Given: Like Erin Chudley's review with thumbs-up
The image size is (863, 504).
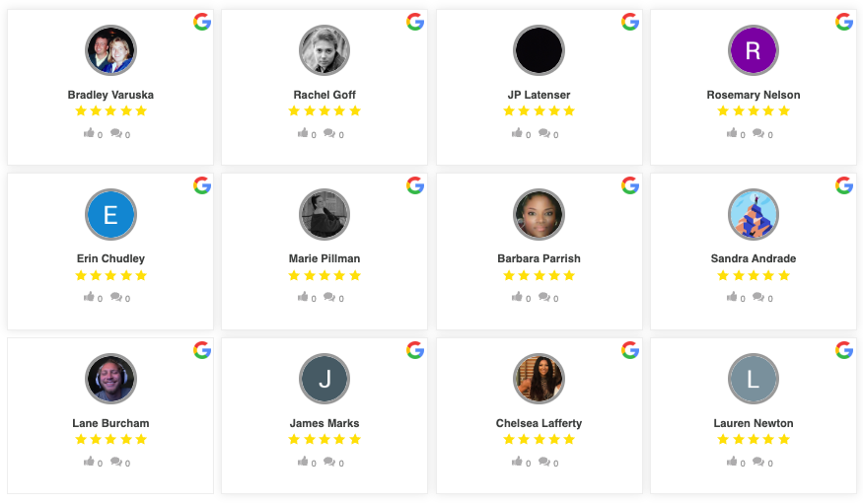Looking at the screenshot, I should tap(90, 297).
